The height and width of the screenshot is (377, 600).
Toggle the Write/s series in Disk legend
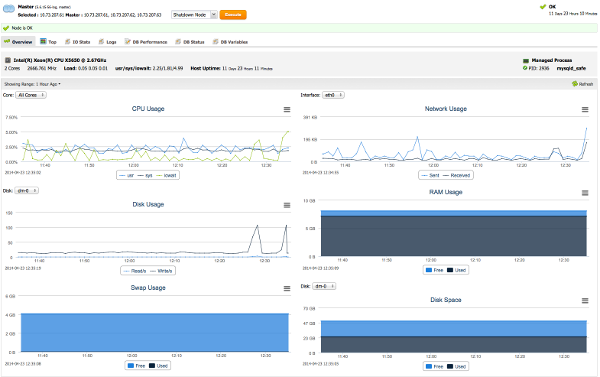click(x=161, y=271)
